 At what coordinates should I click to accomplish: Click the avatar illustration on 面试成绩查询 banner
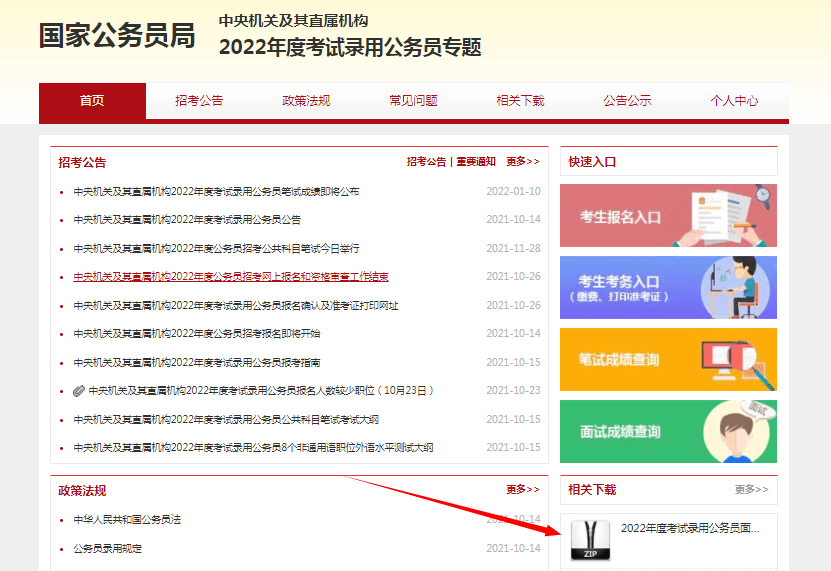coord(737,433)
